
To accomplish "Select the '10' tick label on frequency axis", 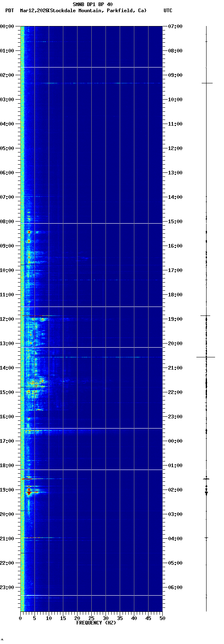I will coord(49,618).
